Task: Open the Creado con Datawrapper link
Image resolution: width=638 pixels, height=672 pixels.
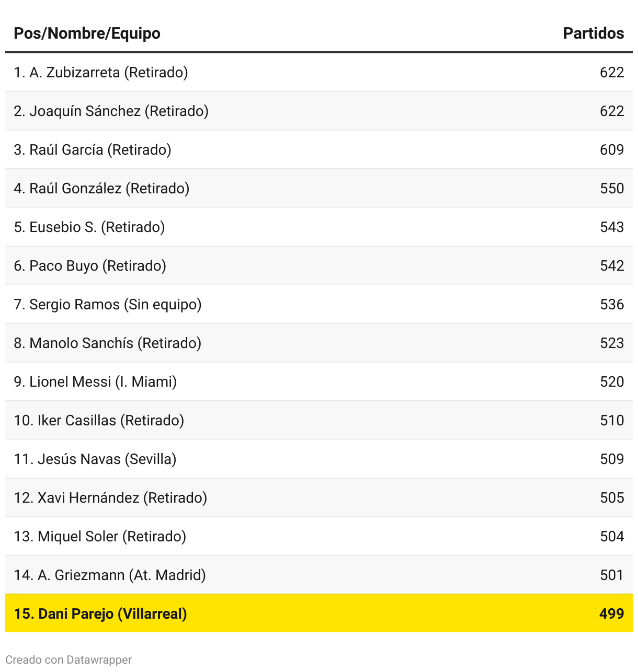Action: [69, 660]
